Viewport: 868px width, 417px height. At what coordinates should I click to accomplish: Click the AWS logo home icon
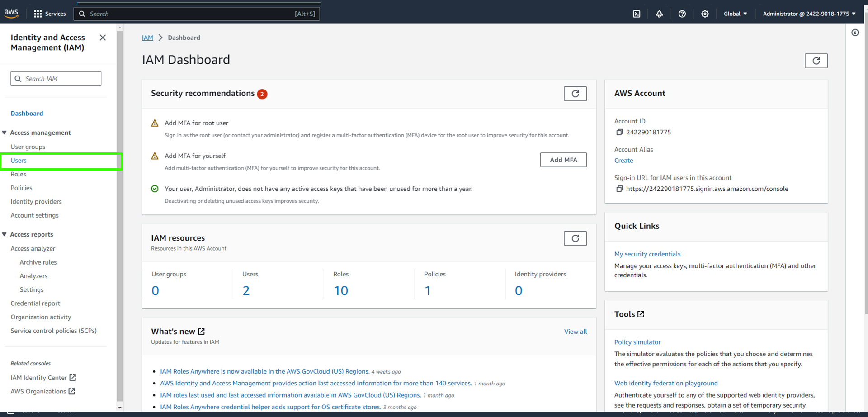pos(11,14)
